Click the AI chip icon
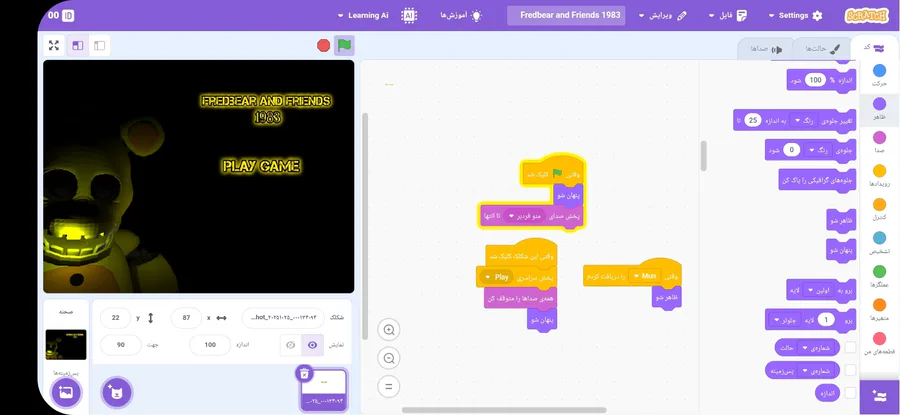This screenshot has height=415, width=900. pos(409,15)
